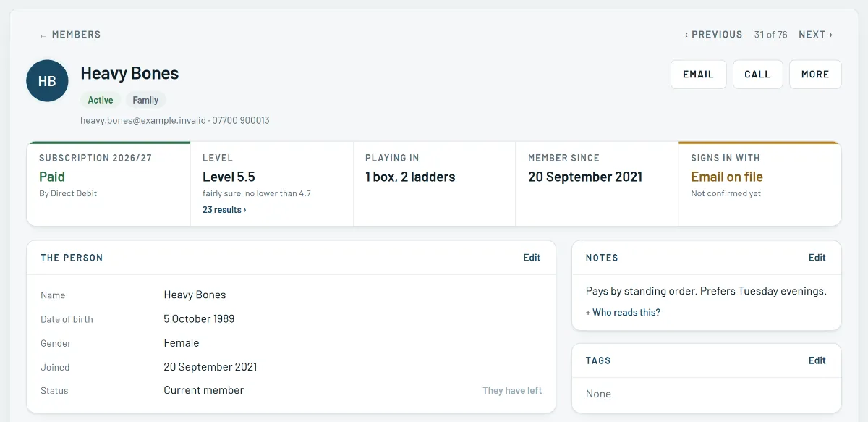Click the 'fairly sure, no lower than 4.7' text
This screenshot has height=422, width=868.
click(257, 193)
